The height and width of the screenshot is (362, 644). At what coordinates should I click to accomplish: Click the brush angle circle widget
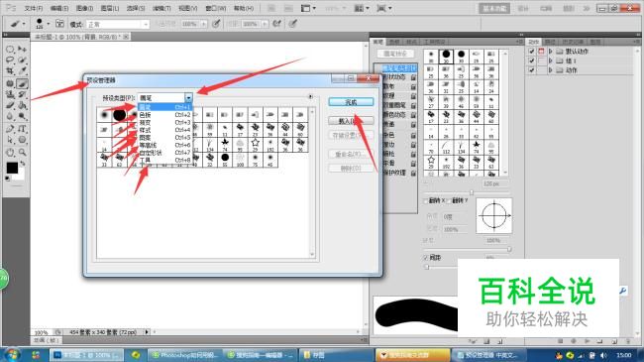click(x=494, y=215)
